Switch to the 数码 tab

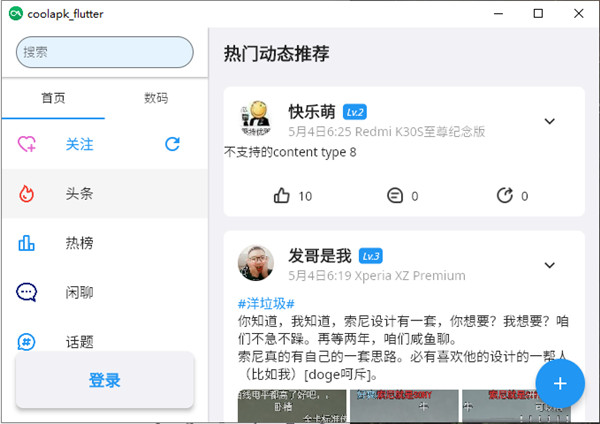156,98
